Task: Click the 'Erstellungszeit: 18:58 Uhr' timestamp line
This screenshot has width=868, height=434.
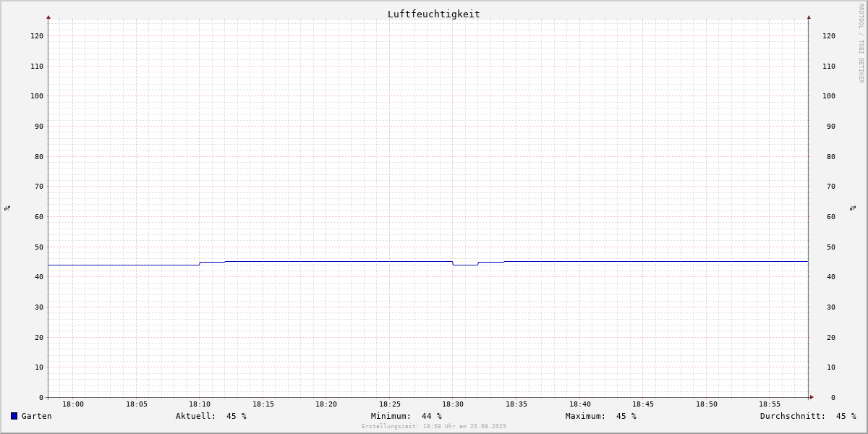Action: click(x=434, y=426)
